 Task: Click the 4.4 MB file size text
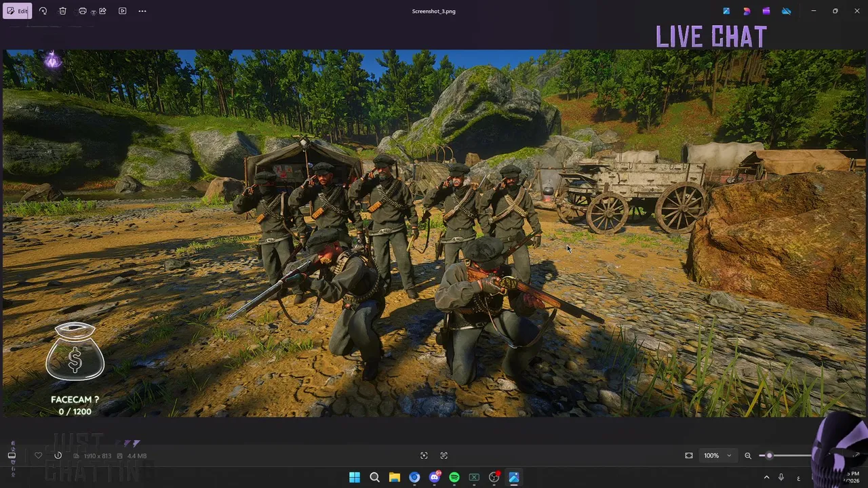point(137,456)
